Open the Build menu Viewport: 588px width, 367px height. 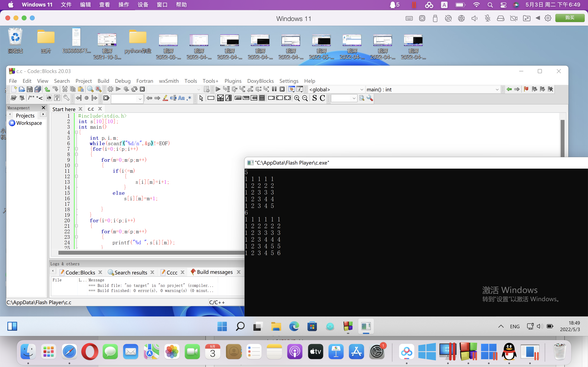coord(103,81)
